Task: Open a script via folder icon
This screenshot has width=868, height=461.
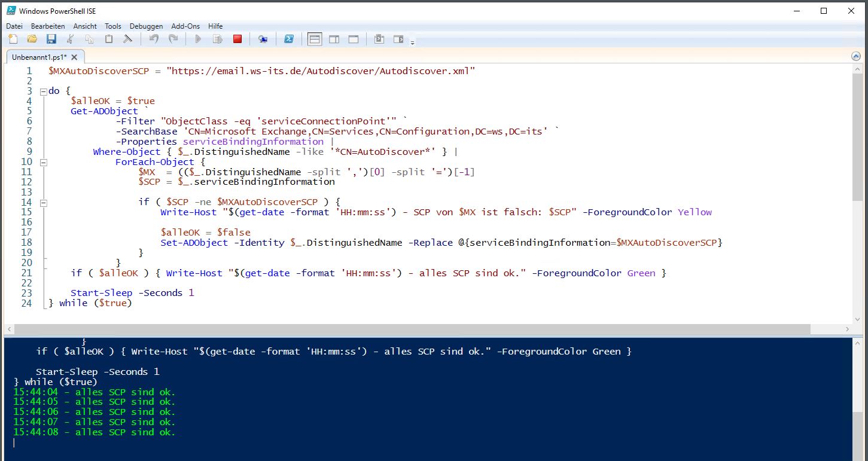Action: pos(32,39)
